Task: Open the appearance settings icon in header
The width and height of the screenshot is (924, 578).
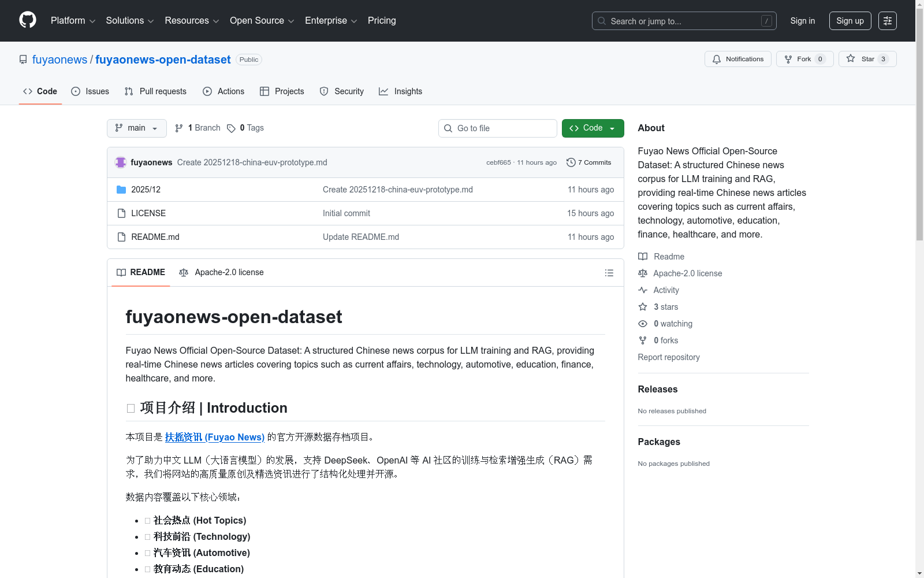Action: (x=888, y=21)
